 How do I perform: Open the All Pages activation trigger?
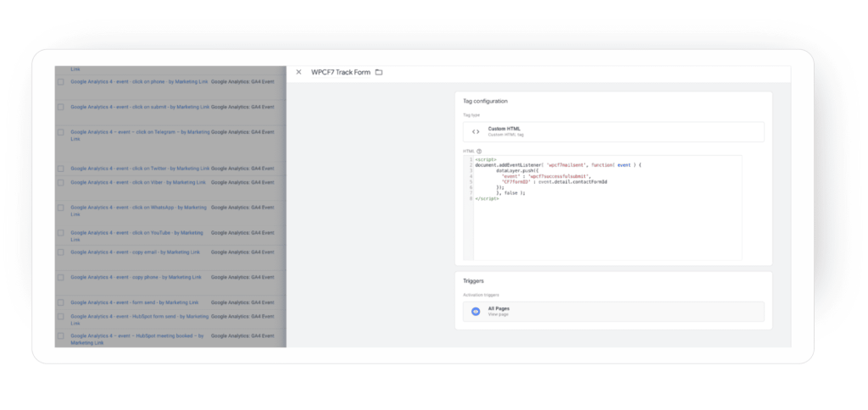(614, 312)
